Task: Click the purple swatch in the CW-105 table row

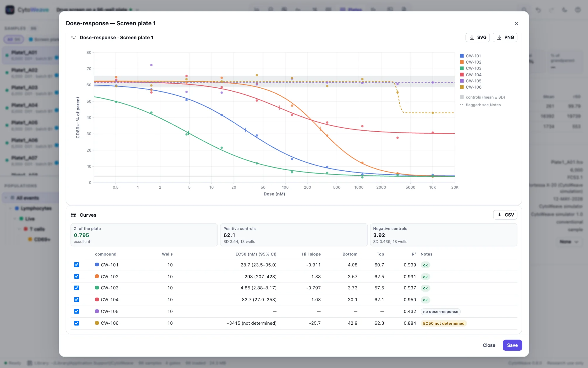Action: click(97, 311)
